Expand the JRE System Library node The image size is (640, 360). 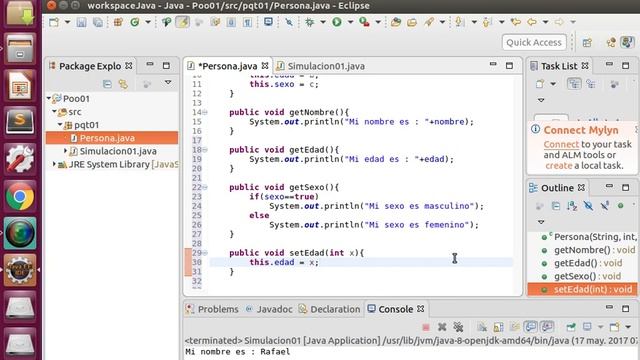click(54, 164)
